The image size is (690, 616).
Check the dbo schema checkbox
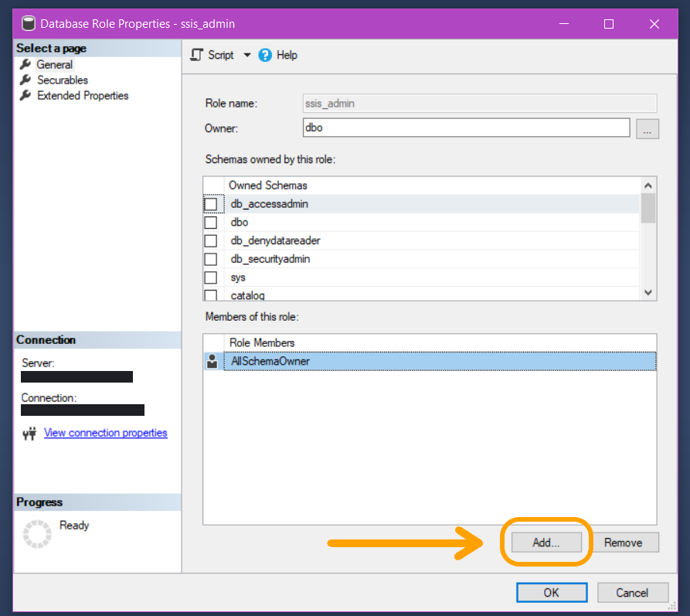211,223
